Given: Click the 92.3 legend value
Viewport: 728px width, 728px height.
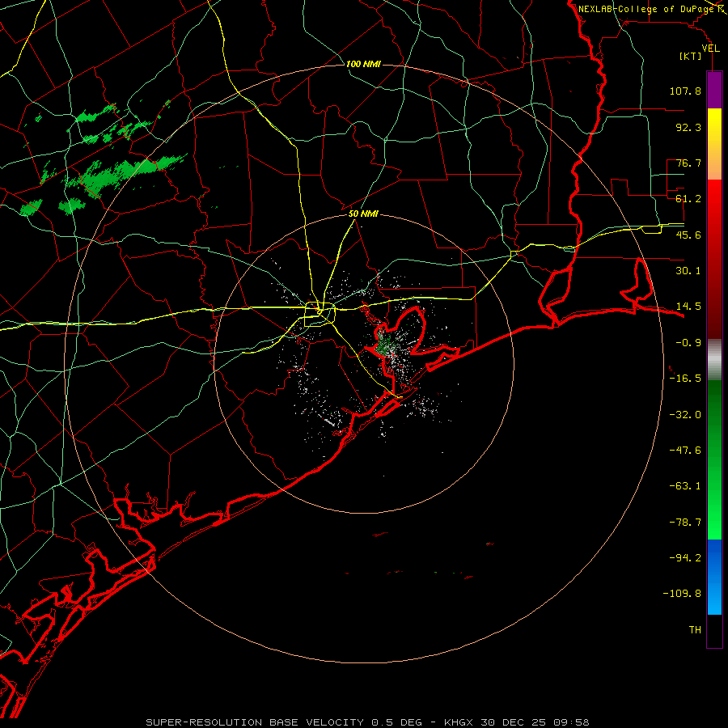Looking at the screenshot, I should click(688, 127).
